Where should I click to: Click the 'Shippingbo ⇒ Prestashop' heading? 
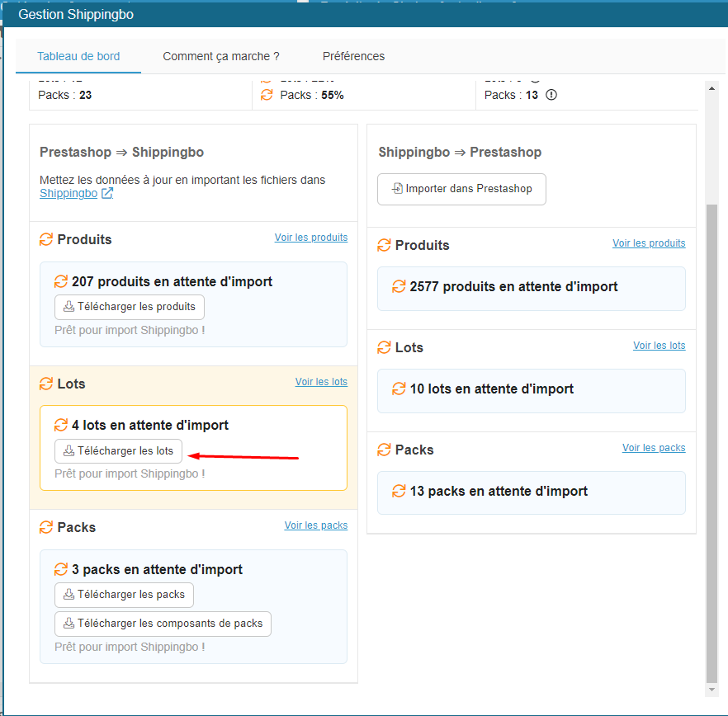click(460, 153)
